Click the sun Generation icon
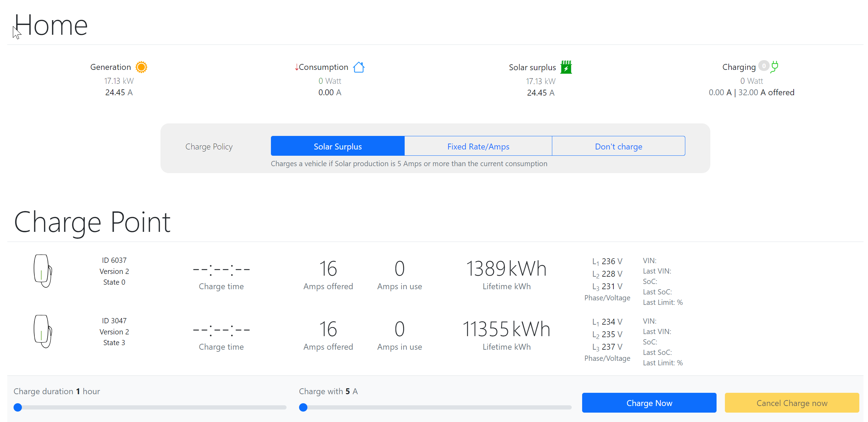This screenshot has width=868, height=422. 141,67
